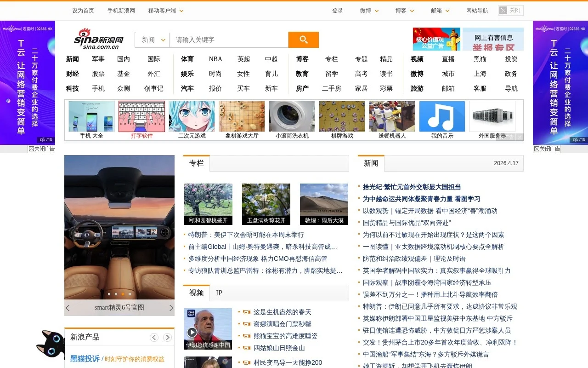The width and height of the screenshot is (588, 368).
Task: Open the 移动客户端 dropdown
Action: (165, 10)
